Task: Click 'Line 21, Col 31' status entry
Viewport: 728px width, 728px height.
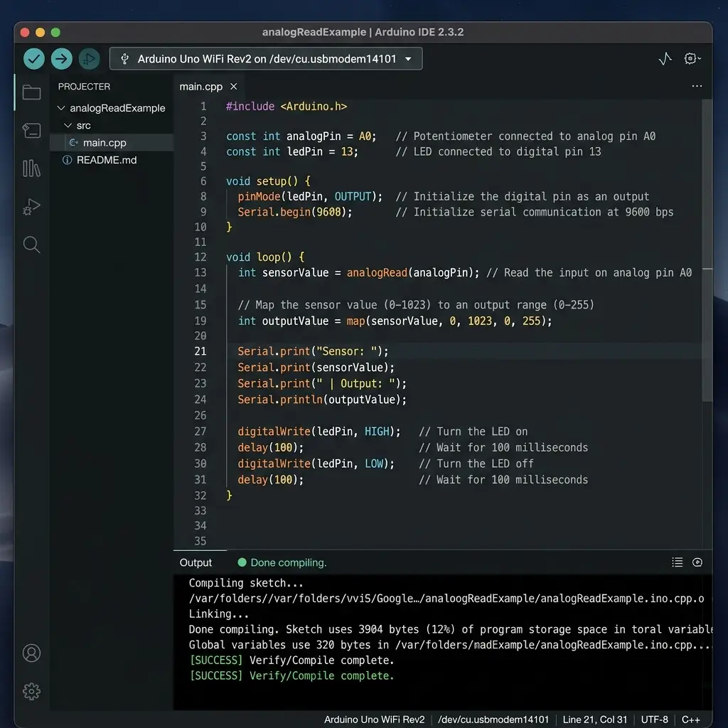Action: pos(595,719)
